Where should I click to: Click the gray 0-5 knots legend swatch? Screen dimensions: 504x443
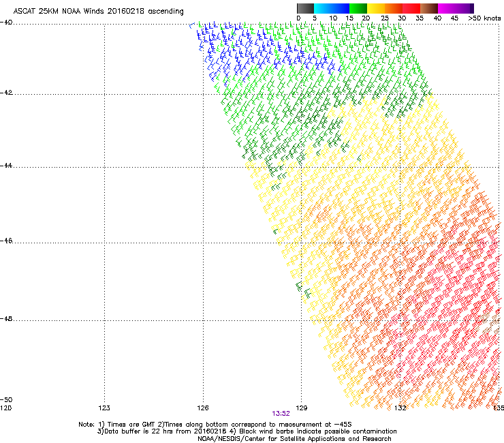[x=305, y=8]
